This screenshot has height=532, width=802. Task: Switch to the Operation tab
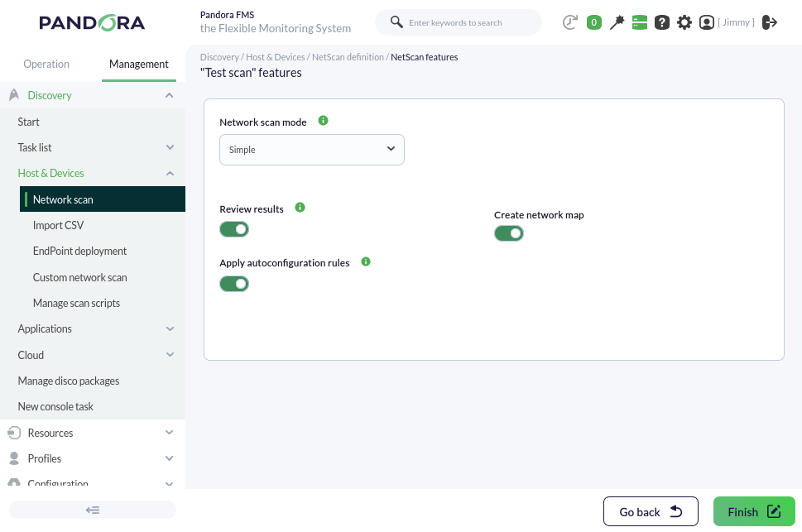(x=46, y=64)
